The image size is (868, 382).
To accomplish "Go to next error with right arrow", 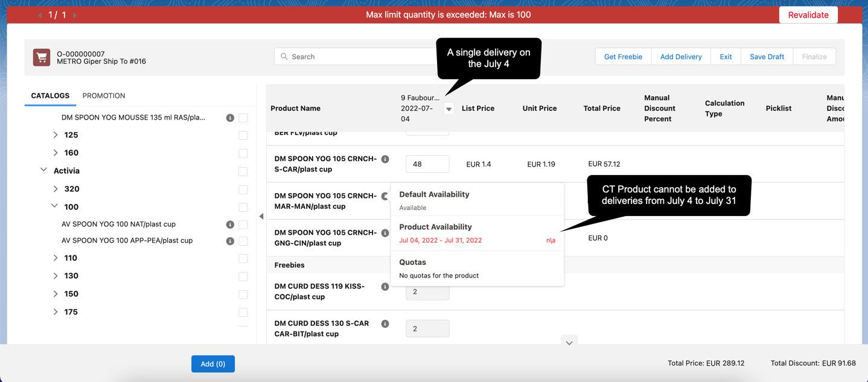I will (75, 15).
